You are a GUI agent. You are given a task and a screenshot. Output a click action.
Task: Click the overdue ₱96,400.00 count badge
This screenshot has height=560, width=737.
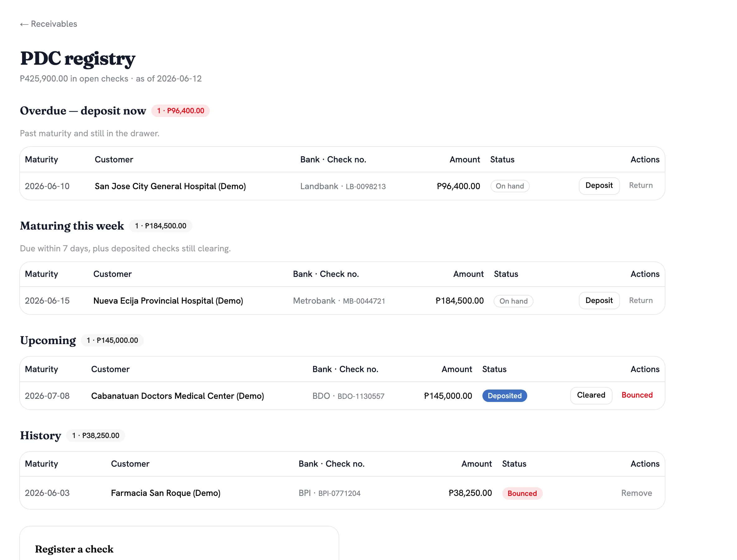181,111
